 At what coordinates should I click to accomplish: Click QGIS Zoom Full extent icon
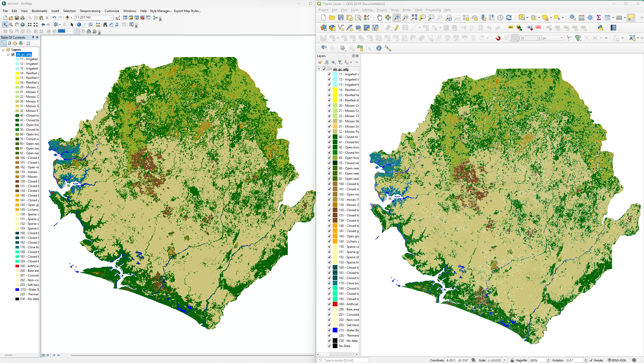pos(414,18)
